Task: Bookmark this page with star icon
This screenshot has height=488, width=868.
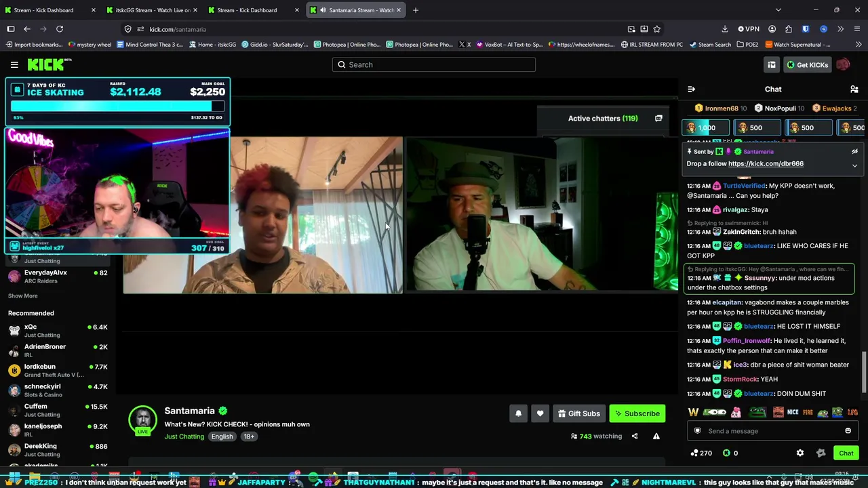Action: coord(656,29)
